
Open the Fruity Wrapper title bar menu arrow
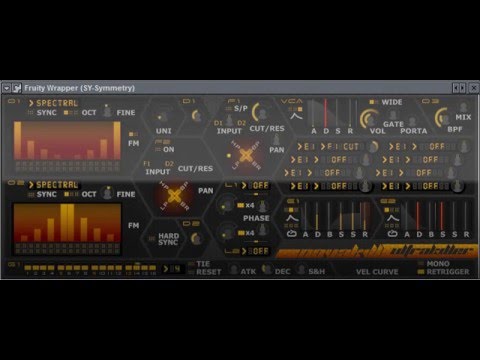point(7,88)
